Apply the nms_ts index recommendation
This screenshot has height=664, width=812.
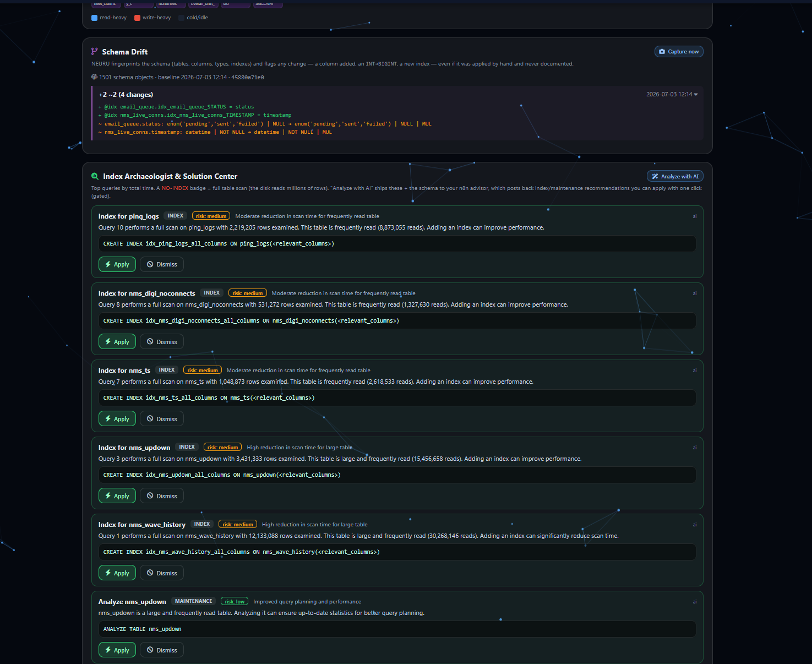[x=117, y=419]
